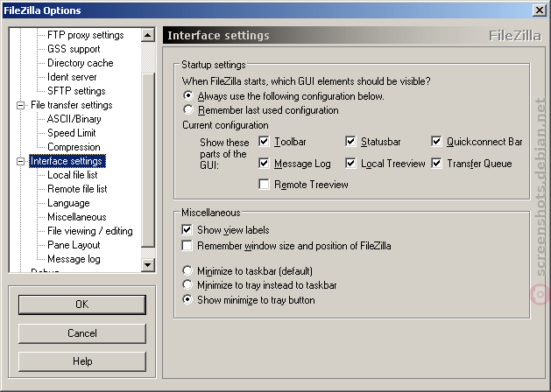Image resolution: width=551 pixels, height=392 pixels.
Task: Open ASCII/Binary settings
Action: point(74,119)
